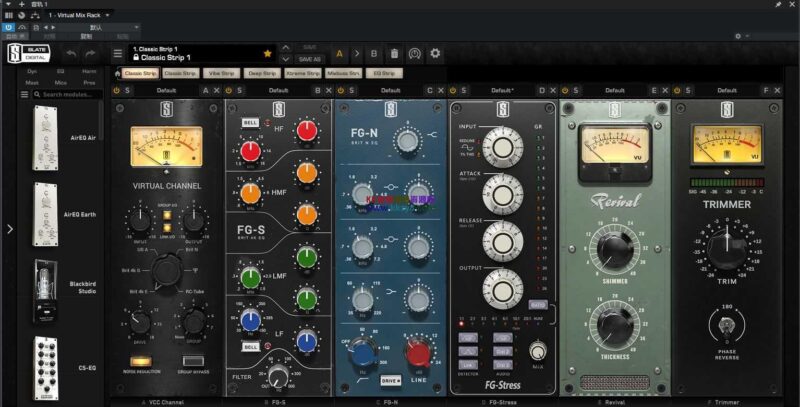Open Trimmer module Default preset dropdown
The height and width of the screenshot is (407, 800).
tap(727, 90)
